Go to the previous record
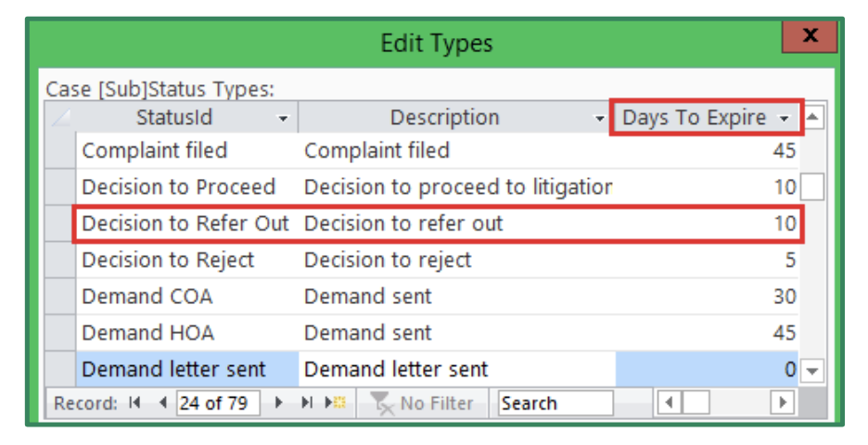This screenshot has height=445, width=868. (x=162, y=402)
